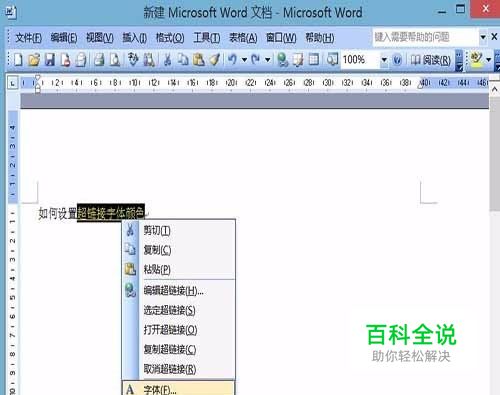
Task: Click the Insert Table grid icon
Action: [x=314, y=60]
